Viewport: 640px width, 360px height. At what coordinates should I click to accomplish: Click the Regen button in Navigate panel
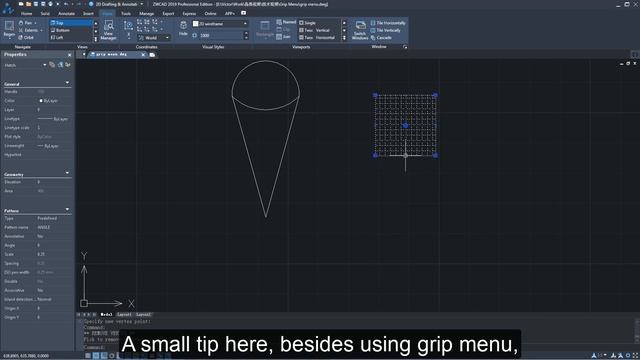pos(9,29)
